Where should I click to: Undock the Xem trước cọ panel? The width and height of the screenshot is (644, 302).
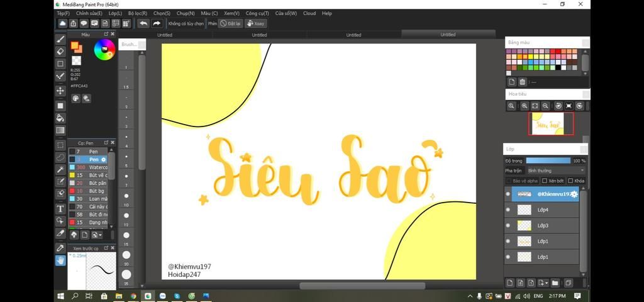point(106,248)
